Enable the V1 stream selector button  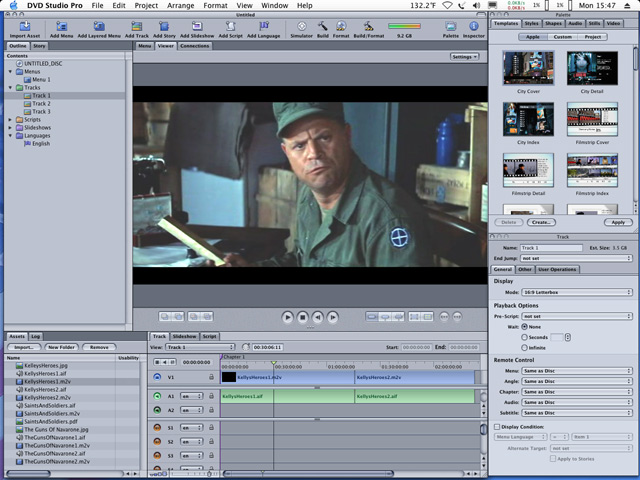pyautogui.click(x=157, y=377)
